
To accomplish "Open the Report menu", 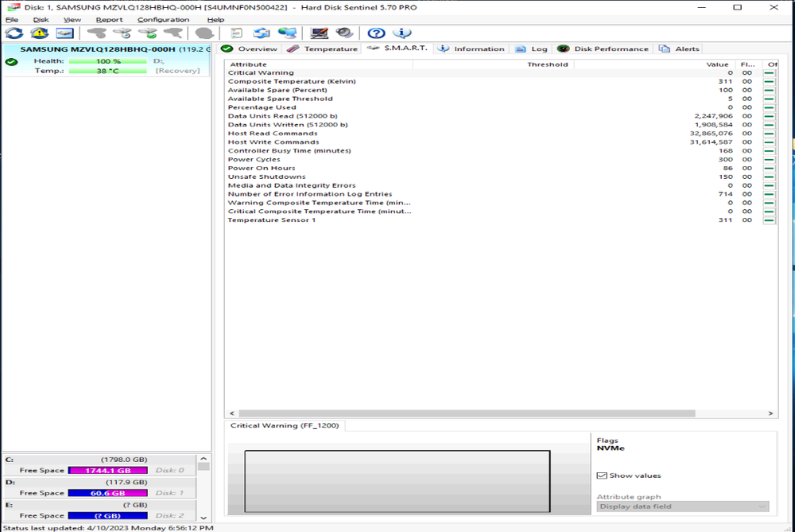I will [109, 20].
